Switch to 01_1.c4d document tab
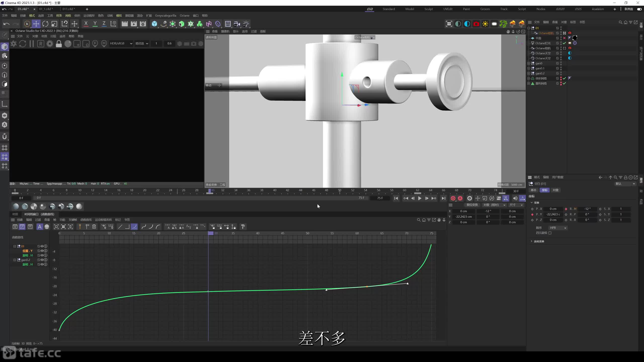This screenshot has width=644, height=362. (46, 9)
